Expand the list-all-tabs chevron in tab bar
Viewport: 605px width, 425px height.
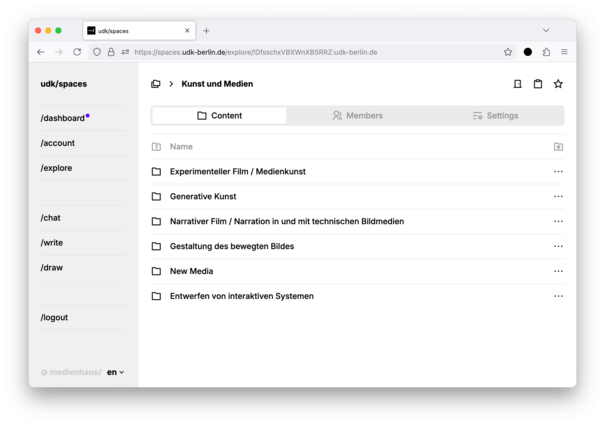tap(546, 30)
